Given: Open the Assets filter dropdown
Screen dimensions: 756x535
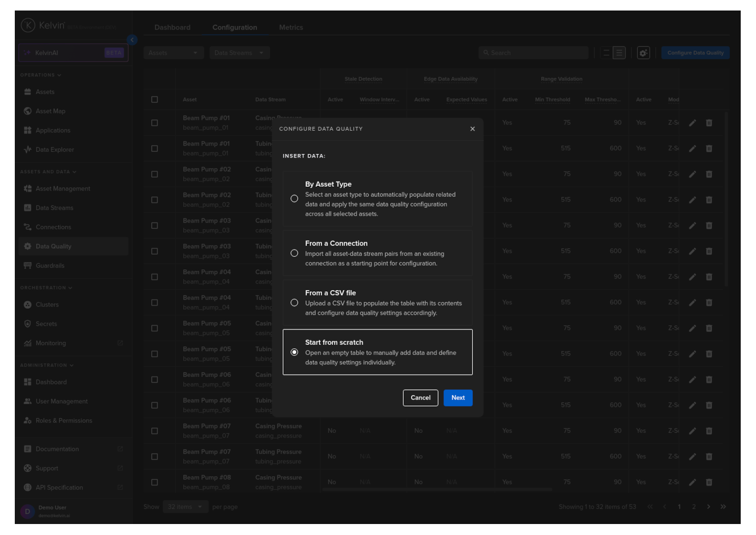Looking at the screenshot, I should [173, 53].
